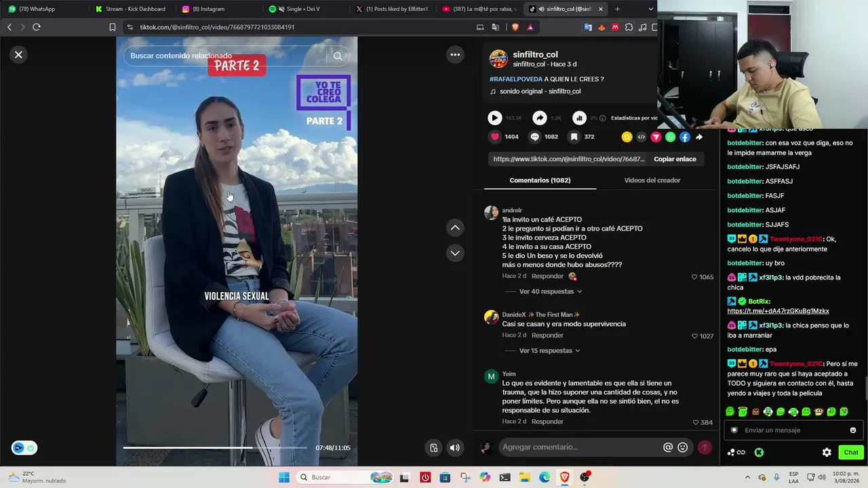Image resolution: width=868 pixels, height=488 pixels.
Task: Open the Instagram browser tab
Action: (219, 9)
